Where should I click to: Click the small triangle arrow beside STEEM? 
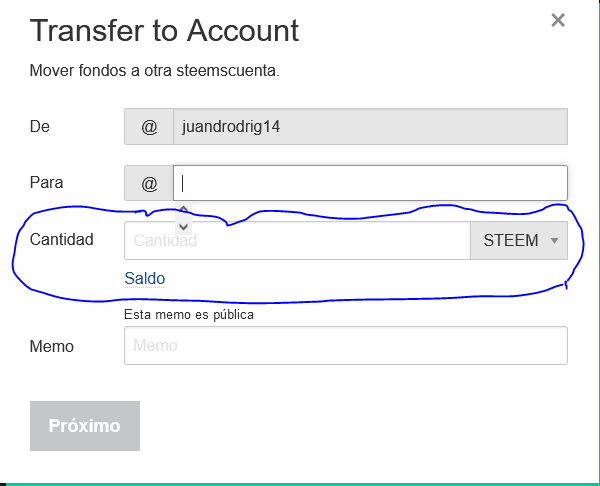[554, 241]
